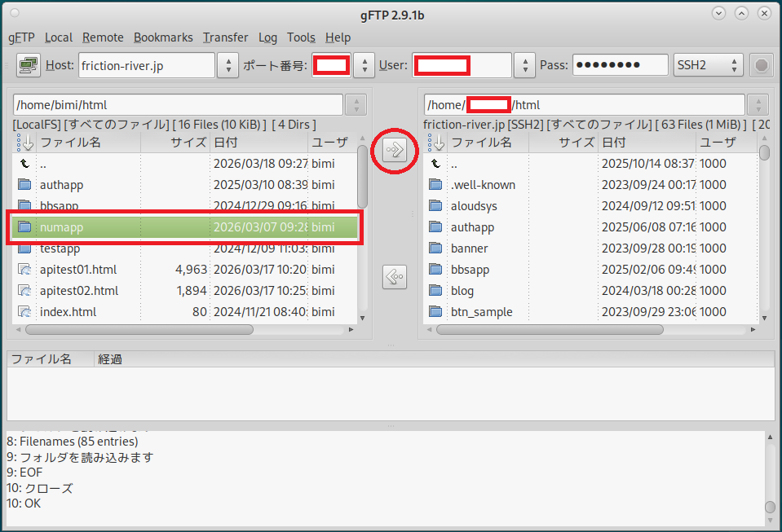Expand the User field dropdown
This screenshot has width=782, height=532.
click(524, 65)
